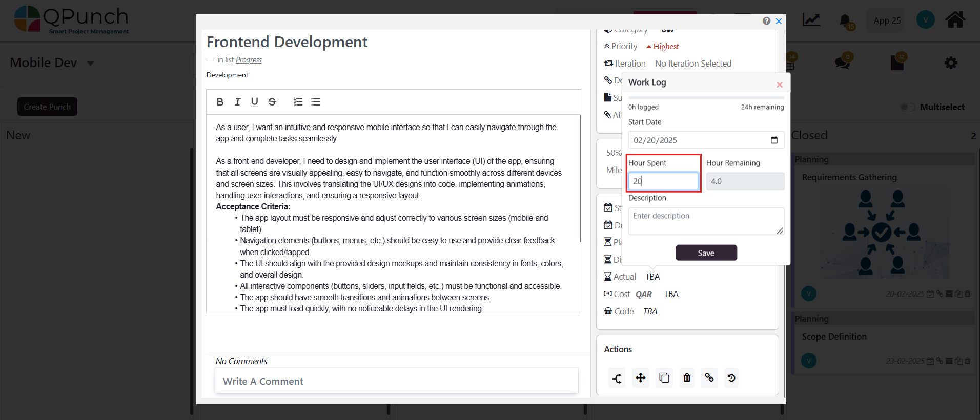Click the move punch action icon
980x420 pixels.
tap(641, 378)
